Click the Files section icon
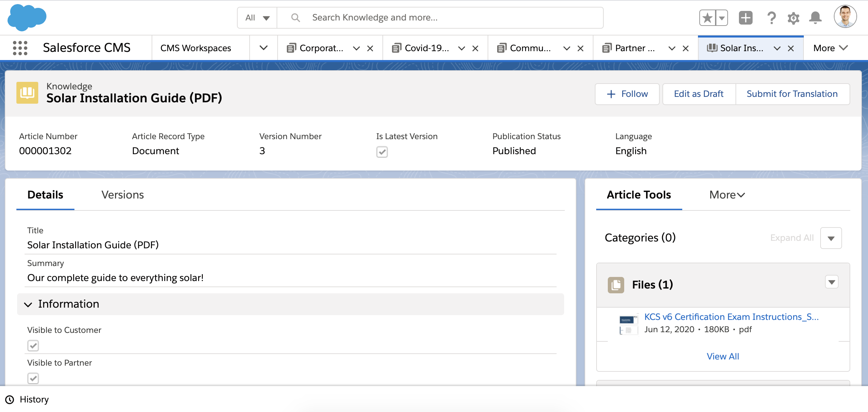This screenshot has width=868, height=412. [616, 285]
